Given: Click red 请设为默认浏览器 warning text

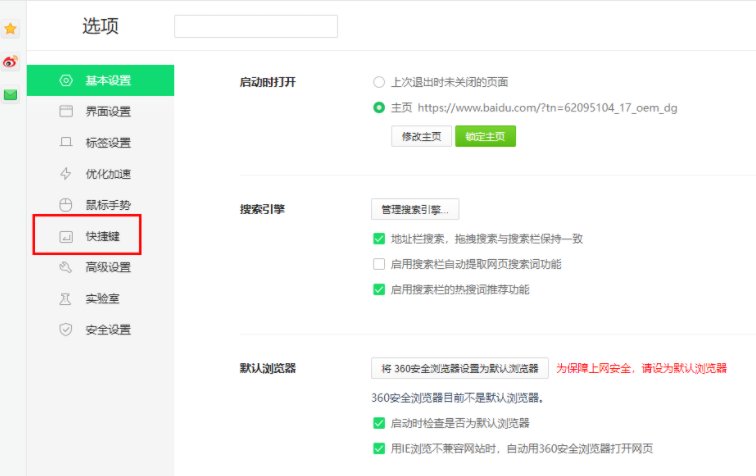Looking at the screenshot, I should (x=641, y=368).
